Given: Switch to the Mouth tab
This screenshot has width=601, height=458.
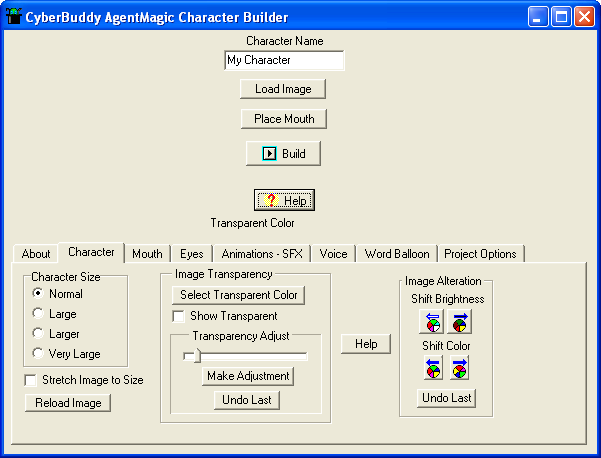Looking at the screenshot, I should [x=147, y=254].
